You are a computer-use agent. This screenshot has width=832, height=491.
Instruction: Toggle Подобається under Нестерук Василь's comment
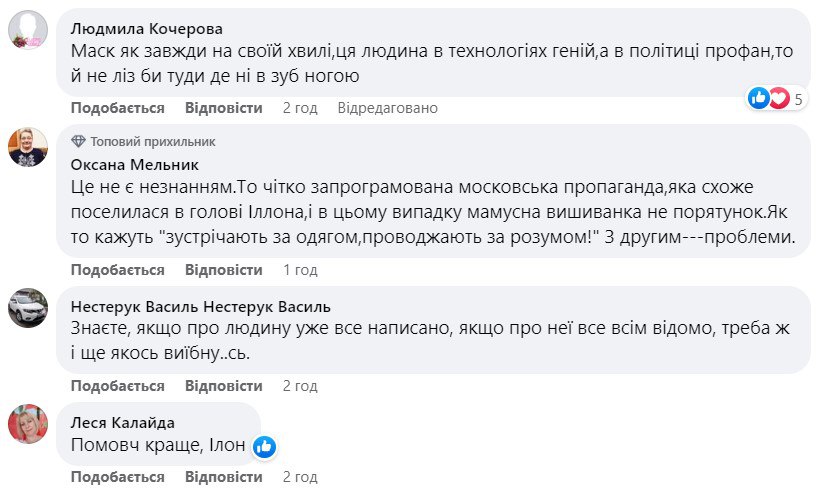[x=117, y=386]
